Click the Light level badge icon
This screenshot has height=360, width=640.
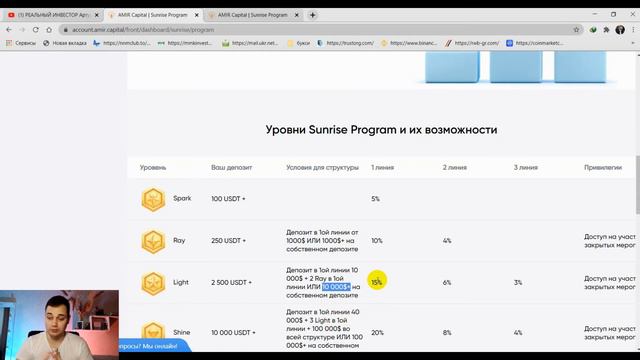153,283
